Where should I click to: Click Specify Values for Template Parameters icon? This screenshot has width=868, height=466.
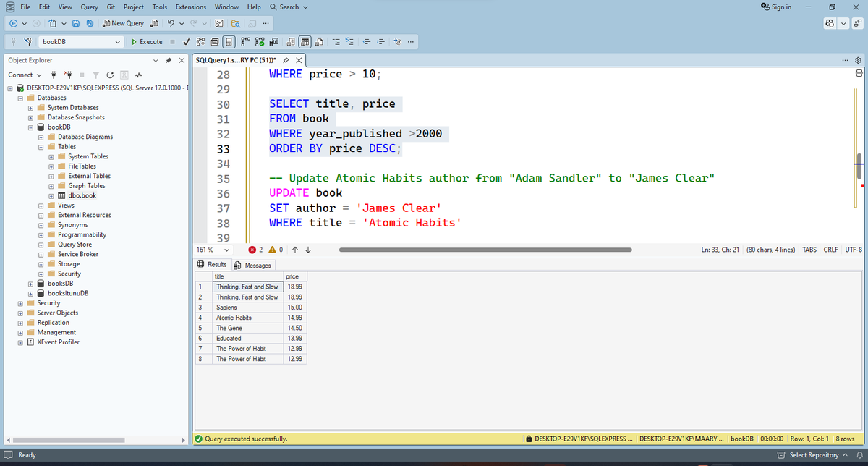pyautogui.click(x=397, y=41)
